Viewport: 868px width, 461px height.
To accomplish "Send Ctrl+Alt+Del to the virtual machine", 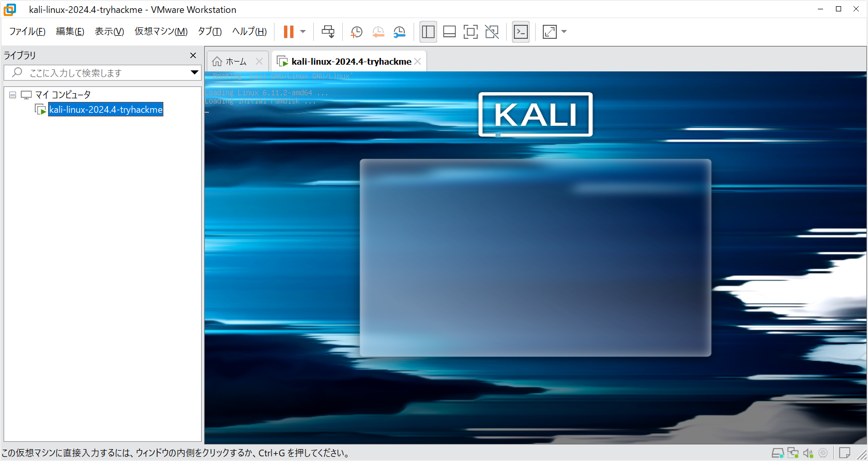I will pyautogui.click(x=328, y=32).
